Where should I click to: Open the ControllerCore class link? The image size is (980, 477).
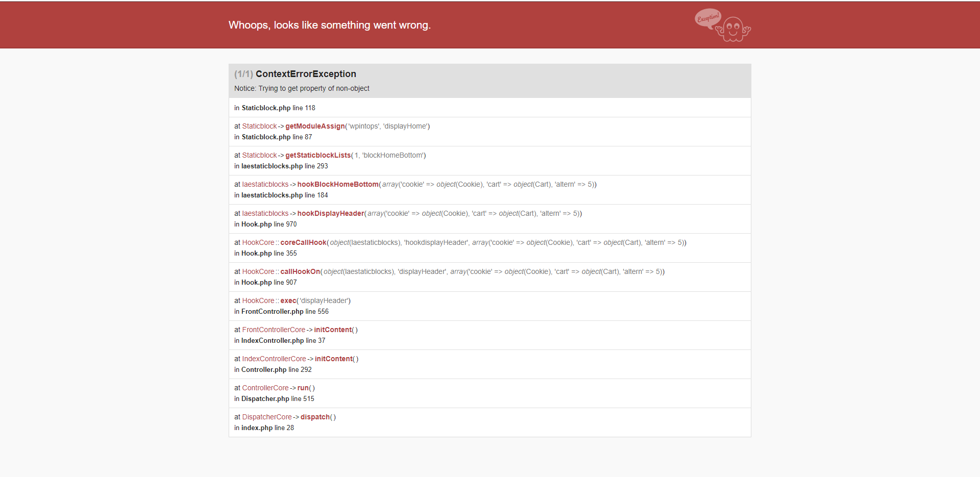pos(265,388)
